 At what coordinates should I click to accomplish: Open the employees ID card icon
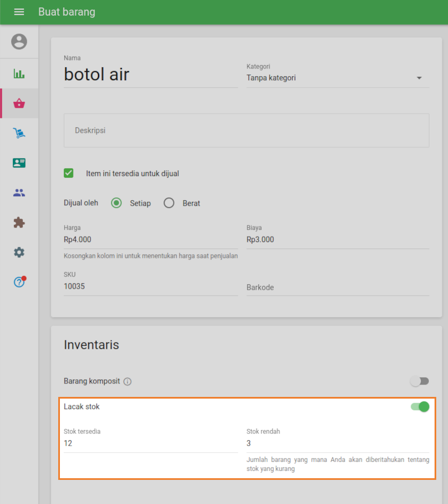[19, 163]
